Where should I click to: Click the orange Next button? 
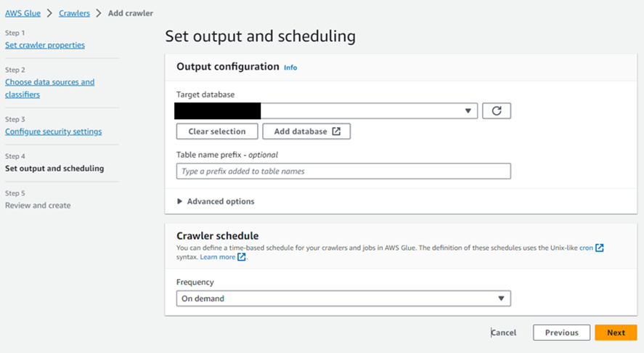(616, 333)
